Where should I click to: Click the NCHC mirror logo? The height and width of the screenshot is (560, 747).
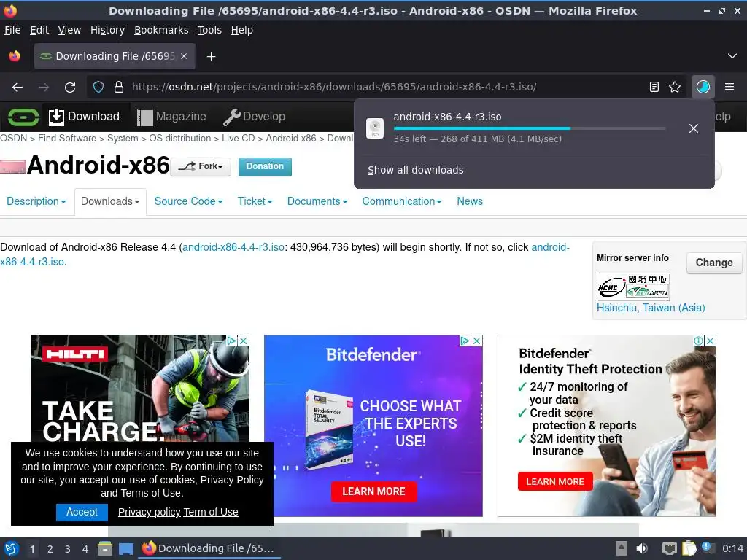coord(633,286)
